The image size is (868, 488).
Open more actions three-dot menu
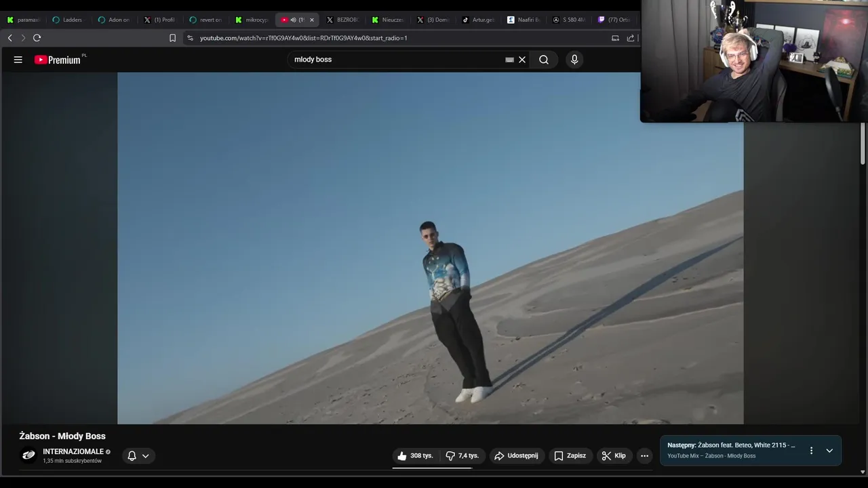(644, 456)
